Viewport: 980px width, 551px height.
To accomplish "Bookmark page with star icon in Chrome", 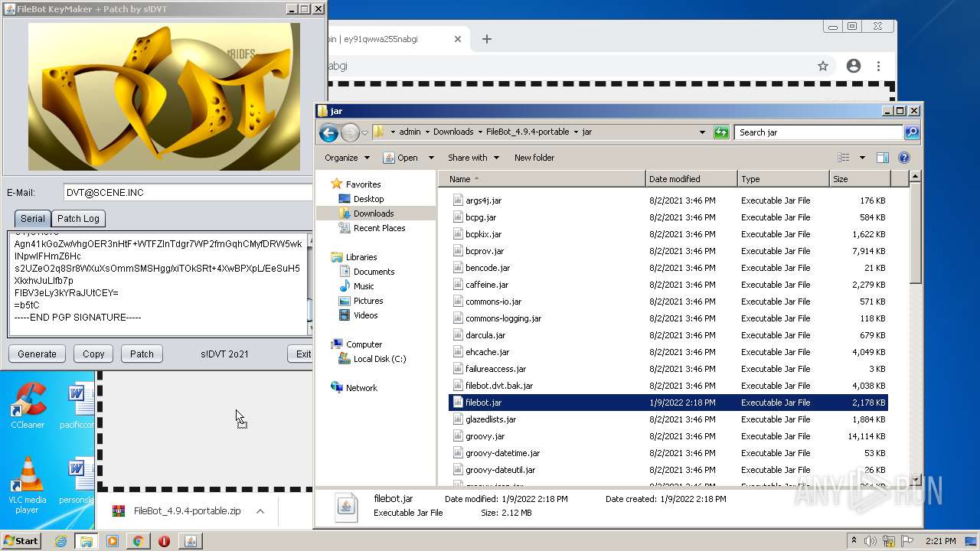I will point(823,66).
